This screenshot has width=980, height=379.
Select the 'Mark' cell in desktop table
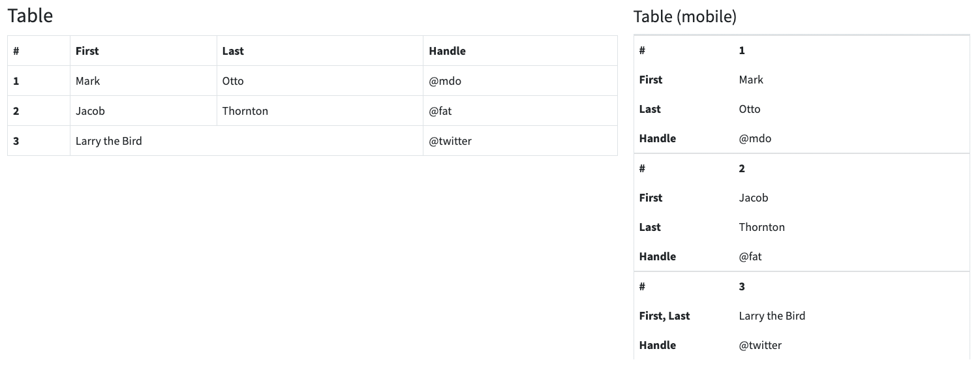[x=144, y=81]
